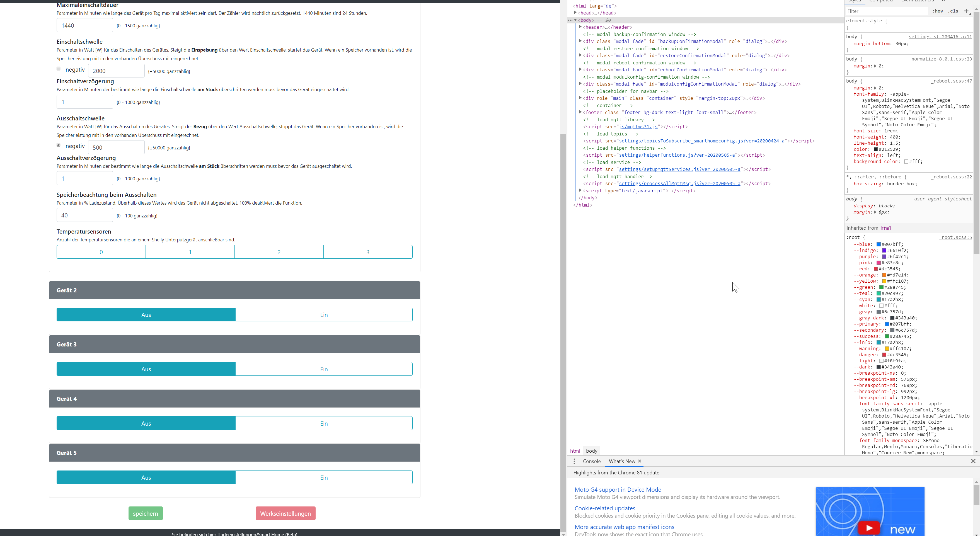Expand the head element node
This screenshot has height=536, width=980.
575,13
